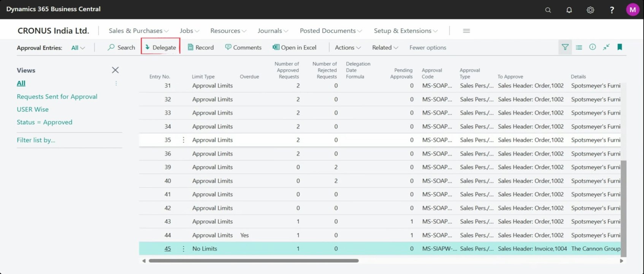
Task: Click the To Approve column header
Action: tap(510, 76)
